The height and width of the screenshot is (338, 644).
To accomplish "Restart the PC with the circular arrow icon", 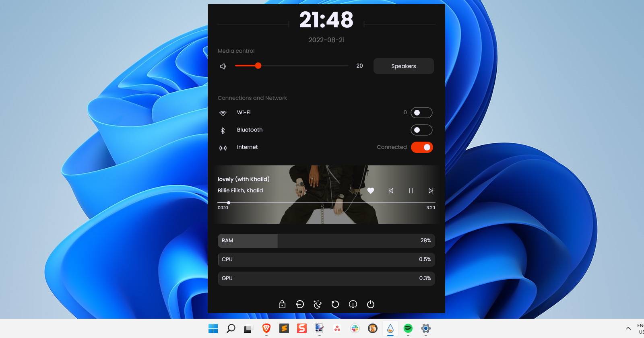I will click(335, 304).
